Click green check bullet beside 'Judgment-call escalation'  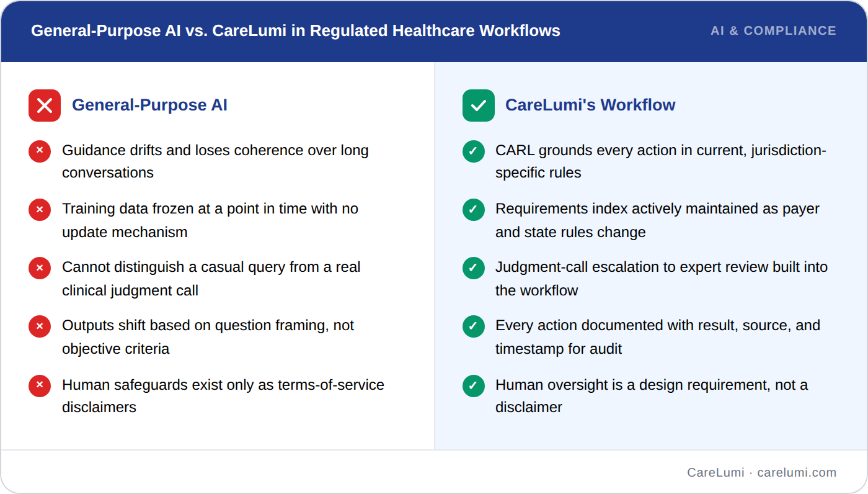click(x=474, y=267)
